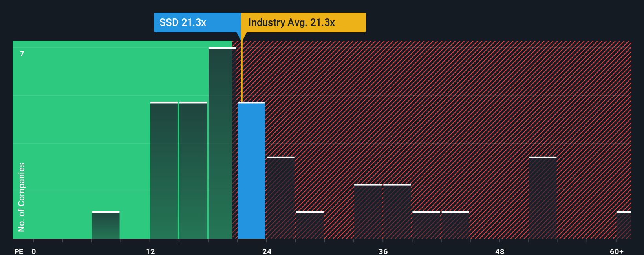Viewport: 644px width, 255px height.
Task: Select the blue highlighted SSD histogram bar
Action: 251,170
